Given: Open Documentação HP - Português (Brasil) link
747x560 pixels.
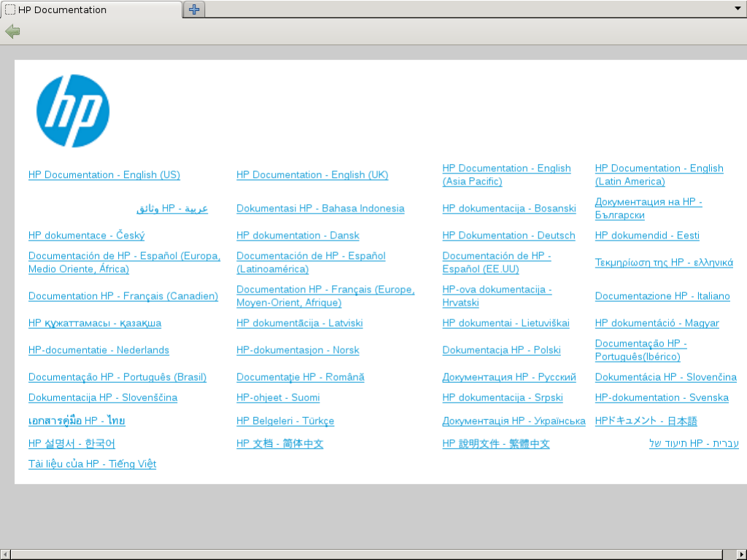Looking at the screenshot, I should (x=117, y=377).
